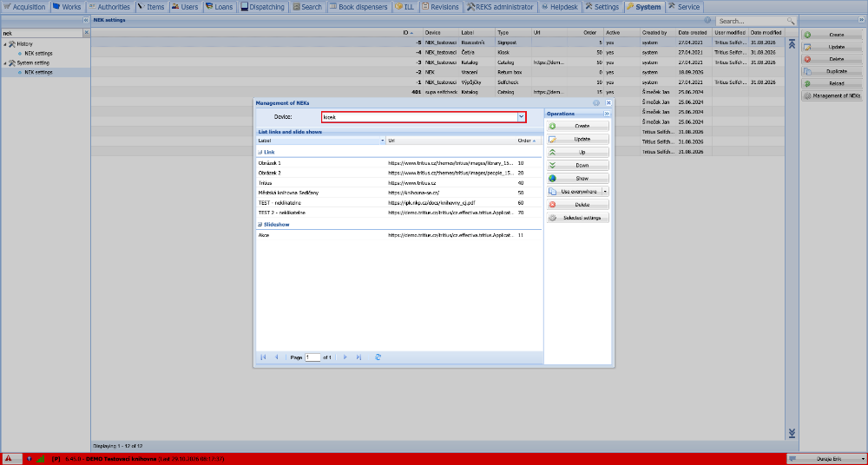Jump to top of NEK settings grid
Screen dimensions: 868x465
(791, 44)
